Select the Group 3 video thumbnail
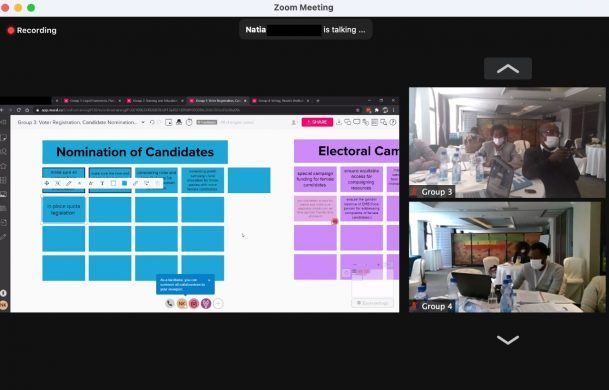 pos(507,142)
